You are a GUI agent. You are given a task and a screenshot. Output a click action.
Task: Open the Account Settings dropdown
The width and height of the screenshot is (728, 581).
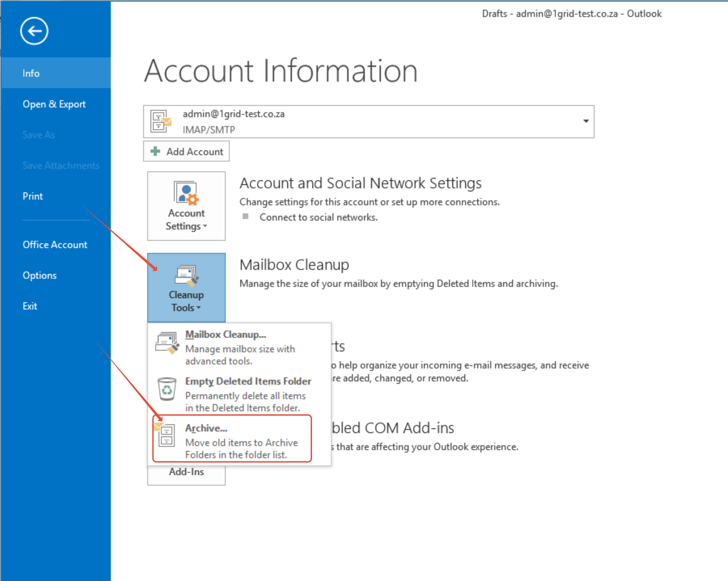(186, 219)
